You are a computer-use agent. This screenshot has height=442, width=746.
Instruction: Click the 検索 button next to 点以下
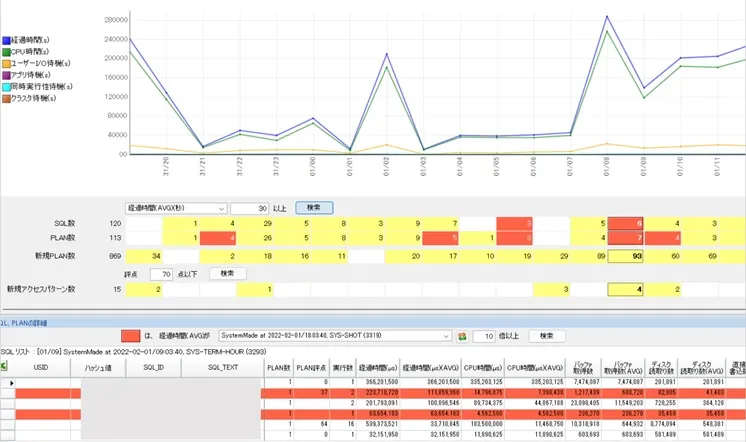click(227, 273)
